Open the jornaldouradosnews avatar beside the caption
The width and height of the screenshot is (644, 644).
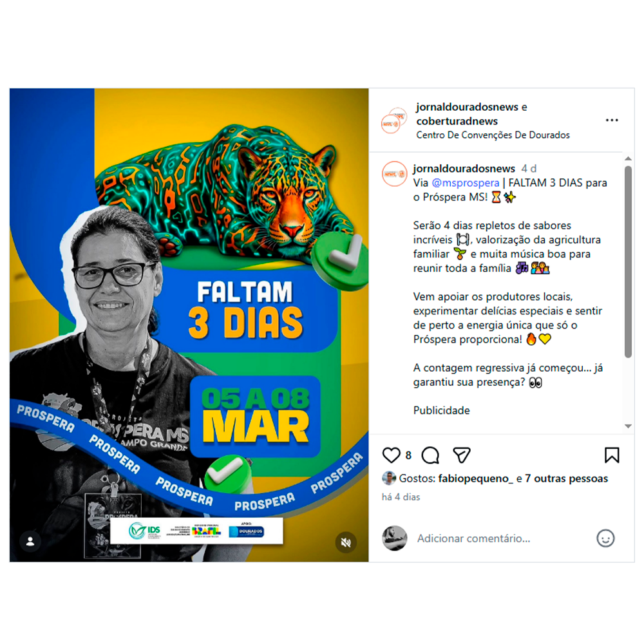click(394, 174)
